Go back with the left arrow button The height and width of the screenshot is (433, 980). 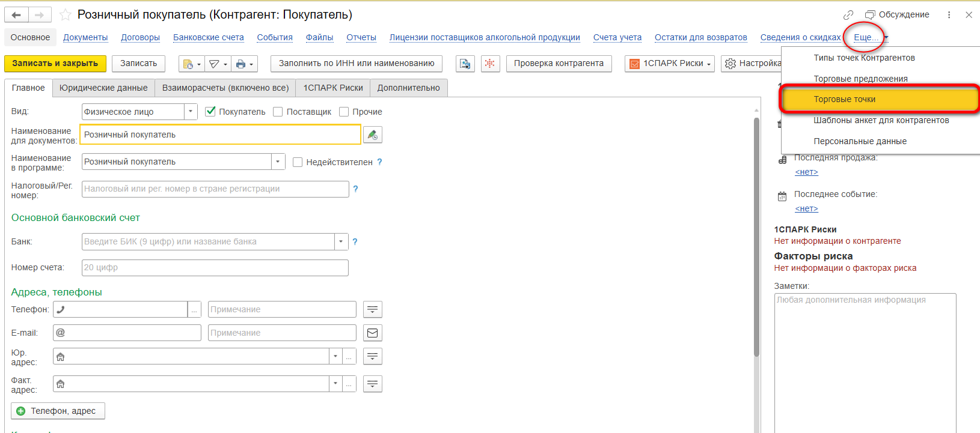pyautogui.click(x=16, y=15)
